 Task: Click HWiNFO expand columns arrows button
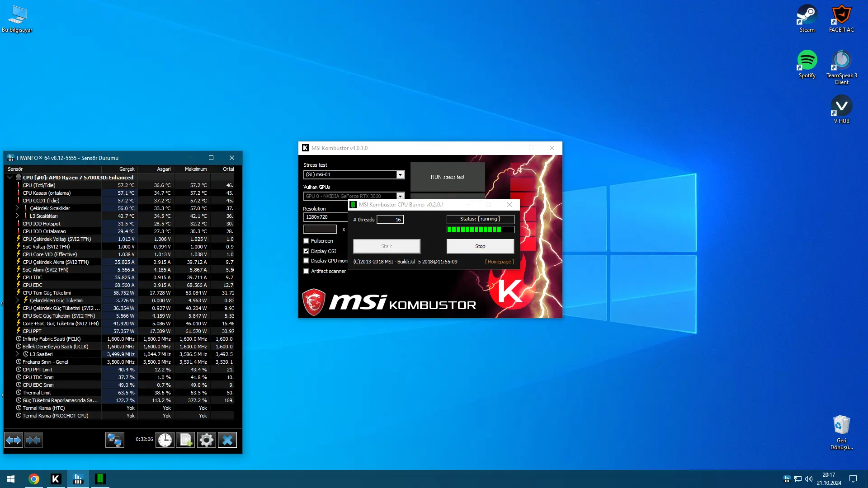pos(14,440)
